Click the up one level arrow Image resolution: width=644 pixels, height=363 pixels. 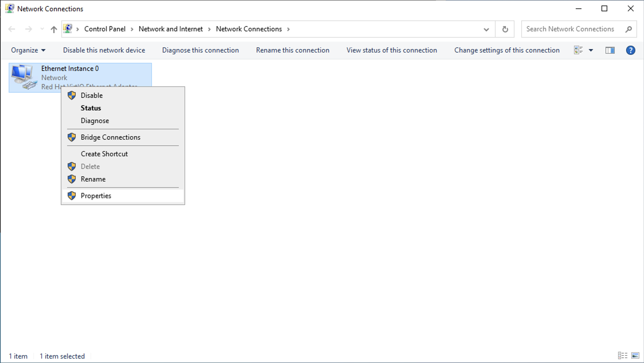tap(54, 29)
